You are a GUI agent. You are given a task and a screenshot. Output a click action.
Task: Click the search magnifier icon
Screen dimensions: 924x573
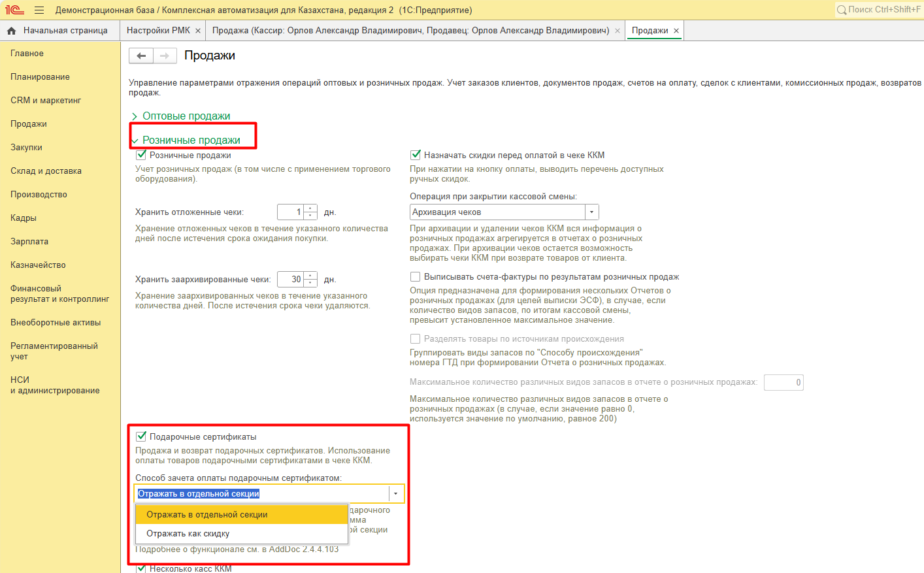[842, 10]
